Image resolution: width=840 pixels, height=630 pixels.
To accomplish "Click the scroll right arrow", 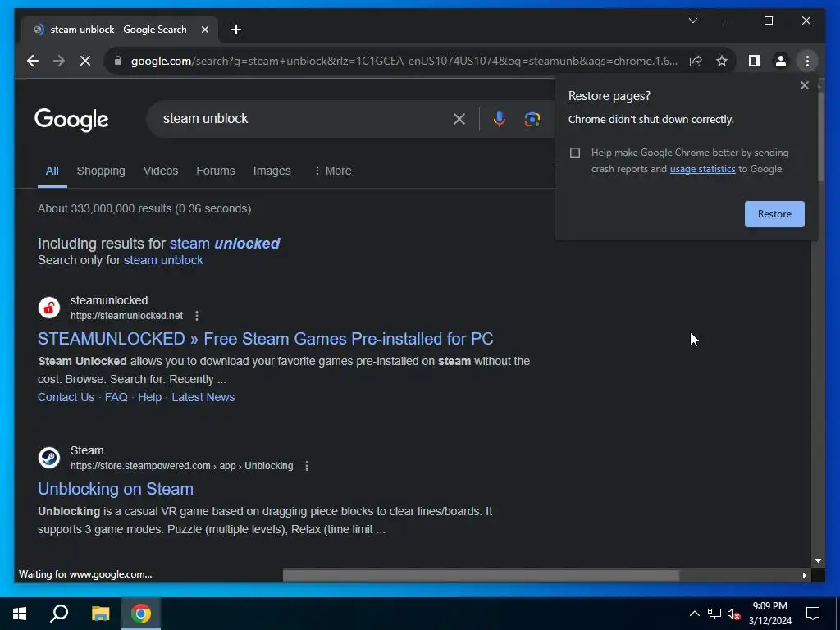I will pos(804,575).
